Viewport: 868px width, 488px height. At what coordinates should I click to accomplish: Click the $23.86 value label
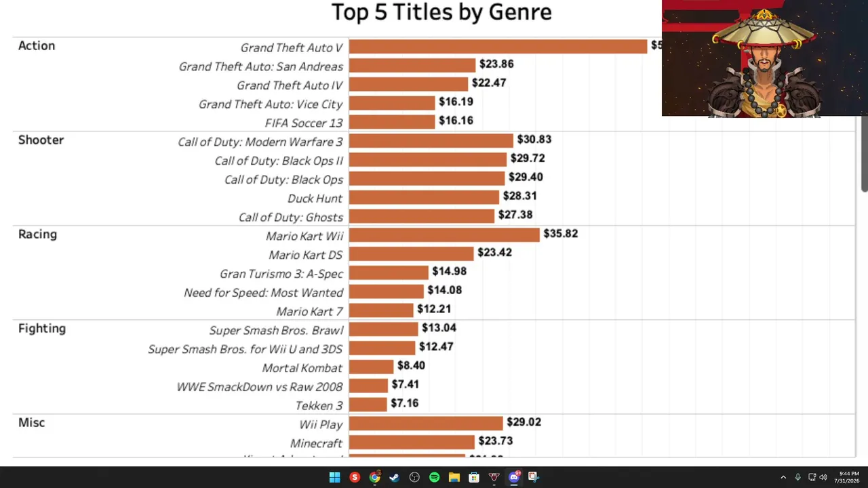[x=496, y=64]
